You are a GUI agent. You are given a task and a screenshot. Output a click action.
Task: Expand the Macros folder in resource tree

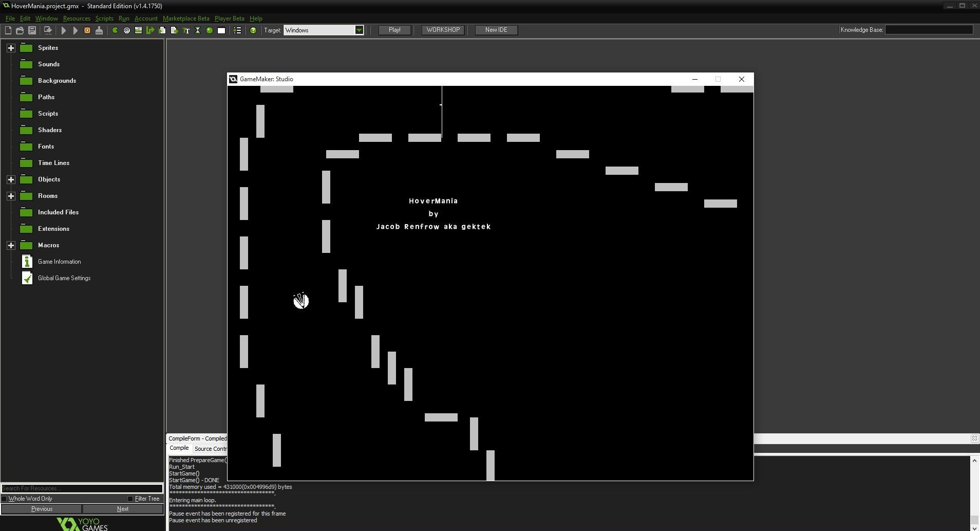11,245
